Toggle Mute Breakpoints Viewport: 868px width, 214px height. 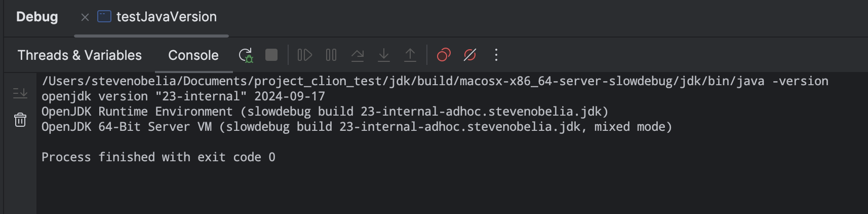click(x=470, y=55)
